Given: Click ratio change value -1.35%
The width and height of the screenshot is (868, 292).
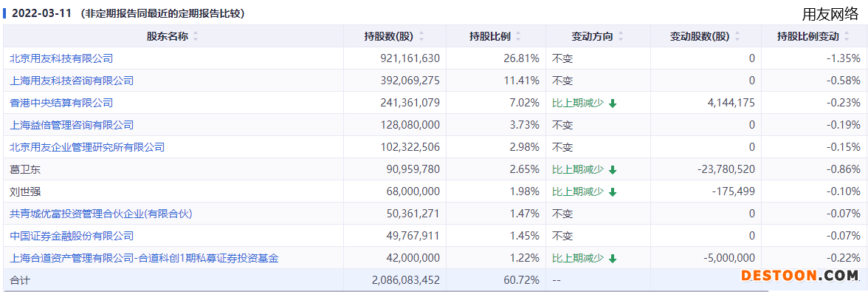Looking at the screenshot, I should 843,58.
